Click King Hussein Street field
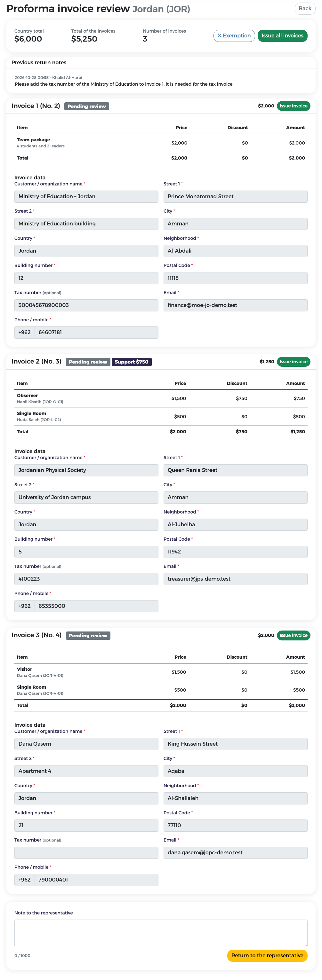Screen dimensions: 322x980 (236, 744)
